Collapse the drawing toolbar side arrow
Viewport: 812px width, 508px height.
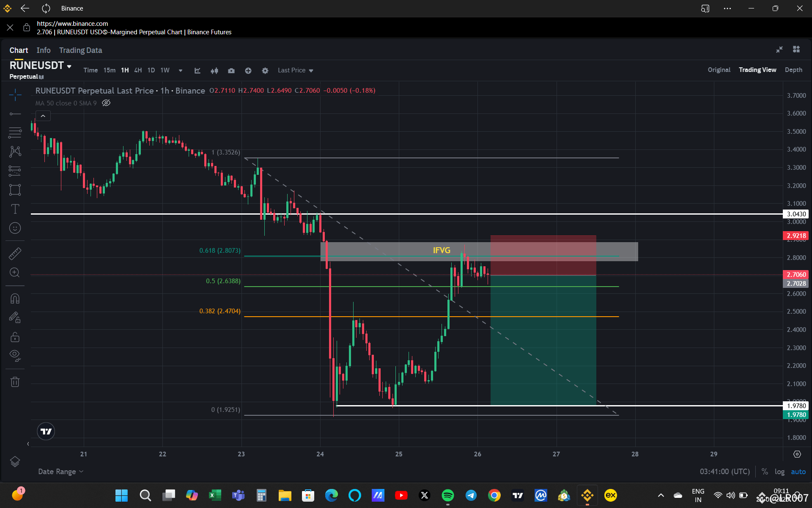point(28,444)
